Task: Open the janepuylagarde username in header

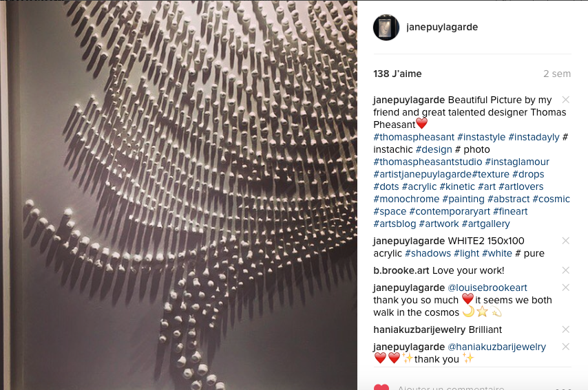Action: [x=442, y=27]
